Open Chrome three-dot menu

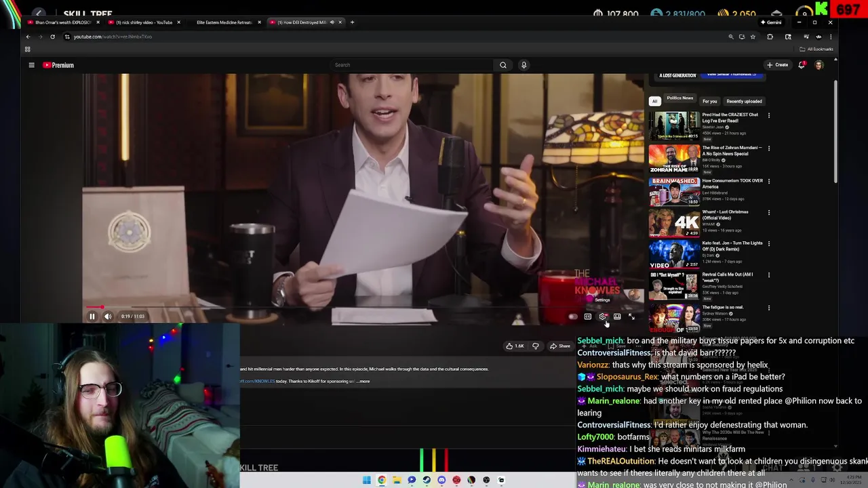coord(831,37)
